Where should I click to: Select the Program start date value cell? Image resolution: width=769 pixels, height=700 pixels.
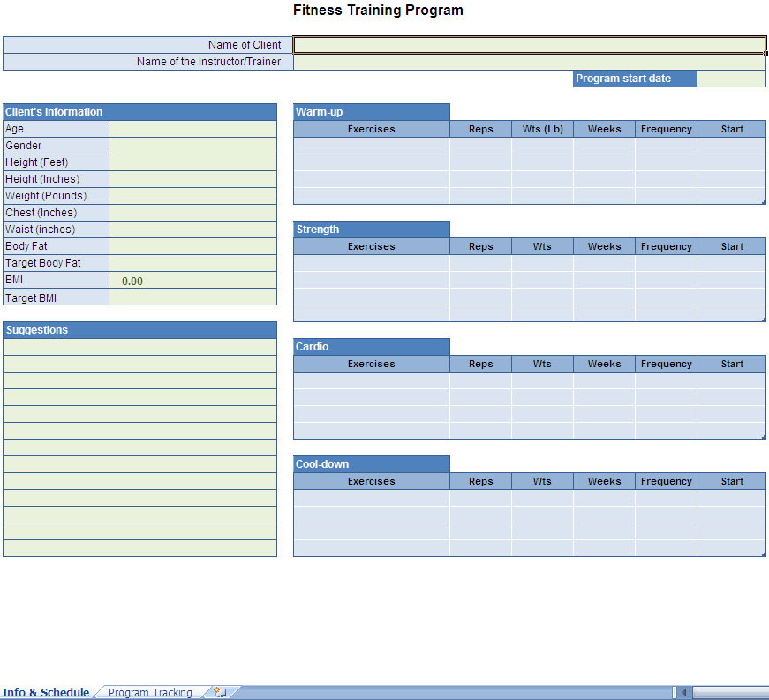[x=731, y=79]
